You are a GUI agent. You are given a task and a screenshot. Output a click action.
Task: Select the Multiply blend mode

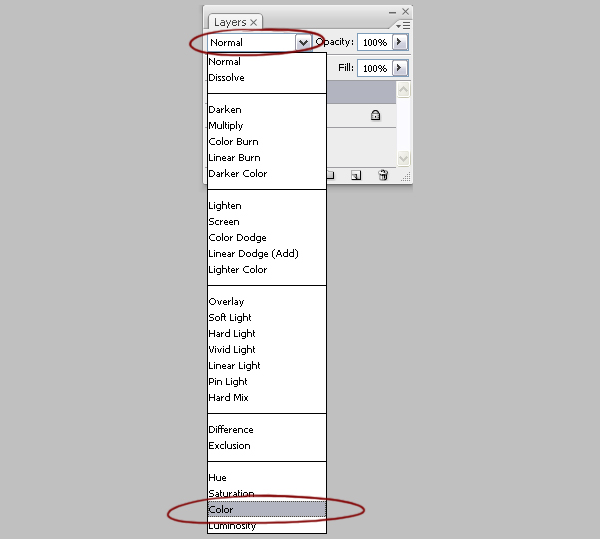pos(267,126)
